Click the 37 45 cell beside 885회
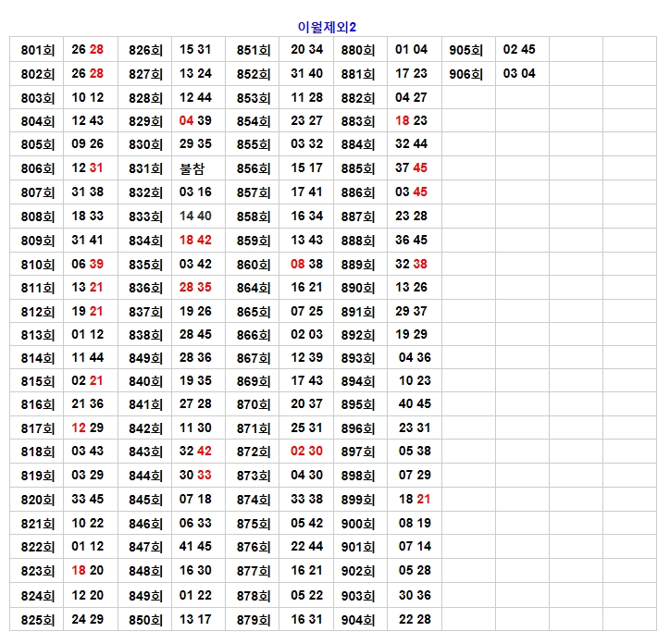The width and height of the screenshot is (670, 644). (x=411, y=168)
